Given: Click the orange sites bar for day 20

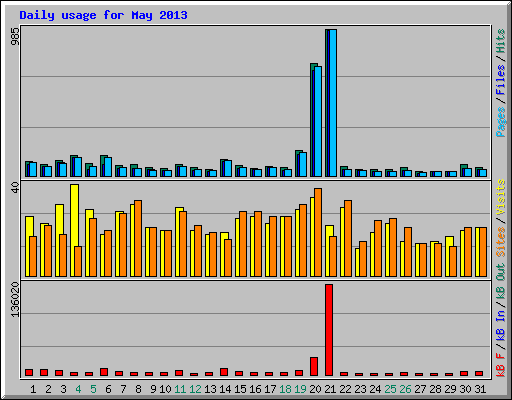Looking at the screenshot, I should point(318,232).
